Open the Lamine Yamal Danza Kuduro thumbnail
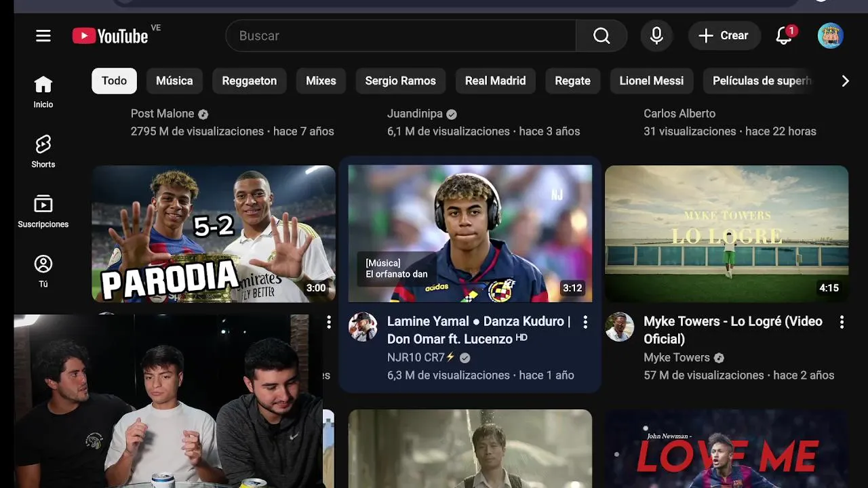Image resolution: width=868 pixels, height=488 pixels. tap(470, 234)
